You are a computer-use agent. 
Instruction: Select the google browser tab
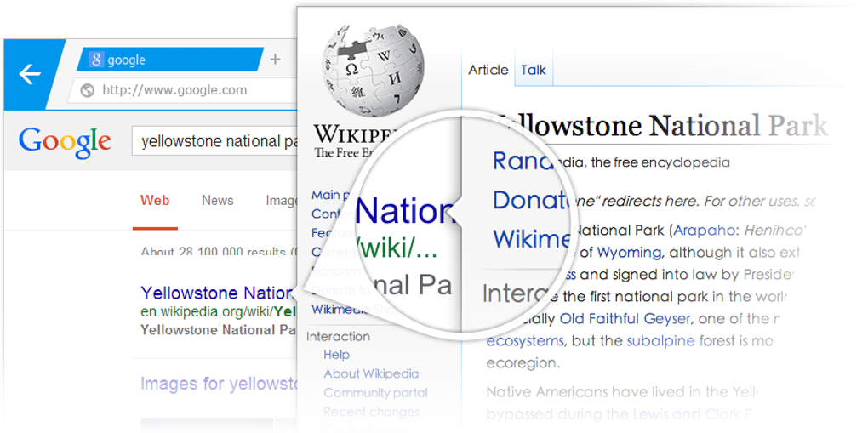click(168, 60)
